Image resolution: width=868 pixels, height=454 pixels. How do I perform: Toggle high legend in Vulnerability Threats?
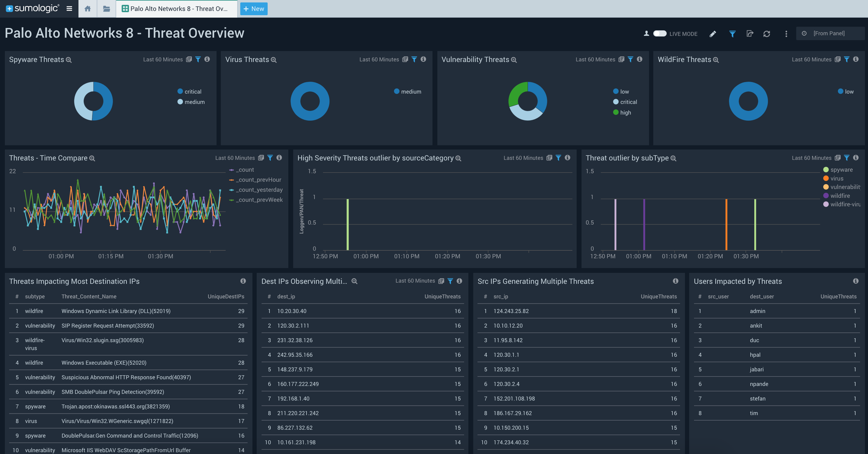tap(622, 112)
